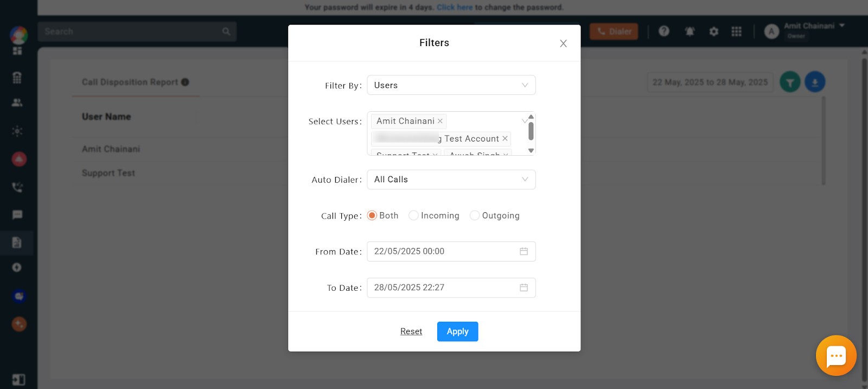Click the colorful app logo
Image resolution: width=868 pixels, height=389 pixels.
(x=19, y=35)
